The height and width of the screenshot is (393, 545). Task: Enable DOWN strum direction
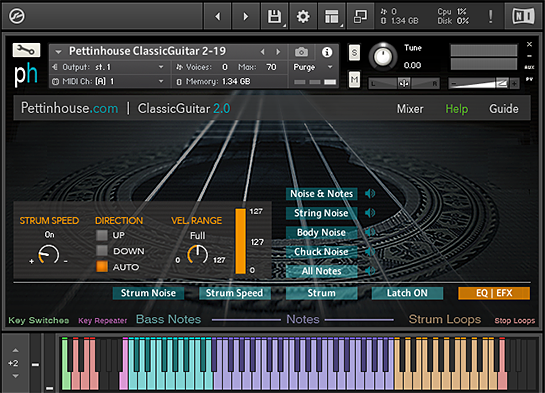(x=102, y=251)
